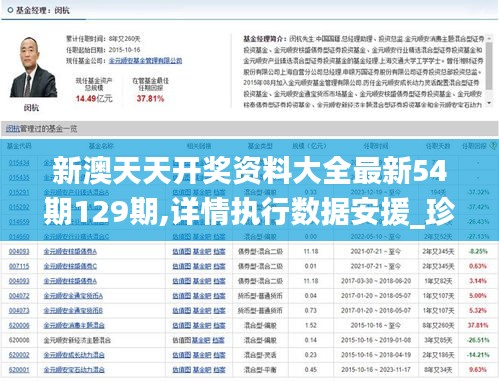Click the 闵抗 link in the managed funds heading
The image size is (499, 381).
click(13, 129)
